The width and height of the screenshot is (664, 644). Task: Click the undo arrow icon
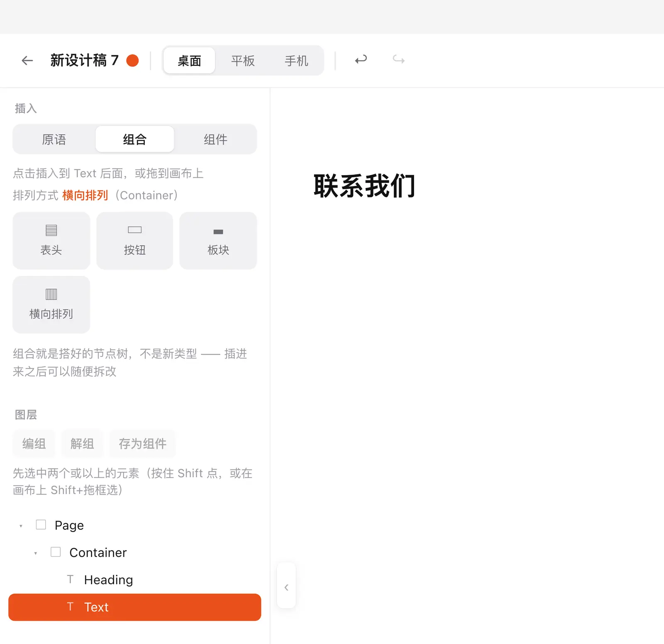(361, 60)
